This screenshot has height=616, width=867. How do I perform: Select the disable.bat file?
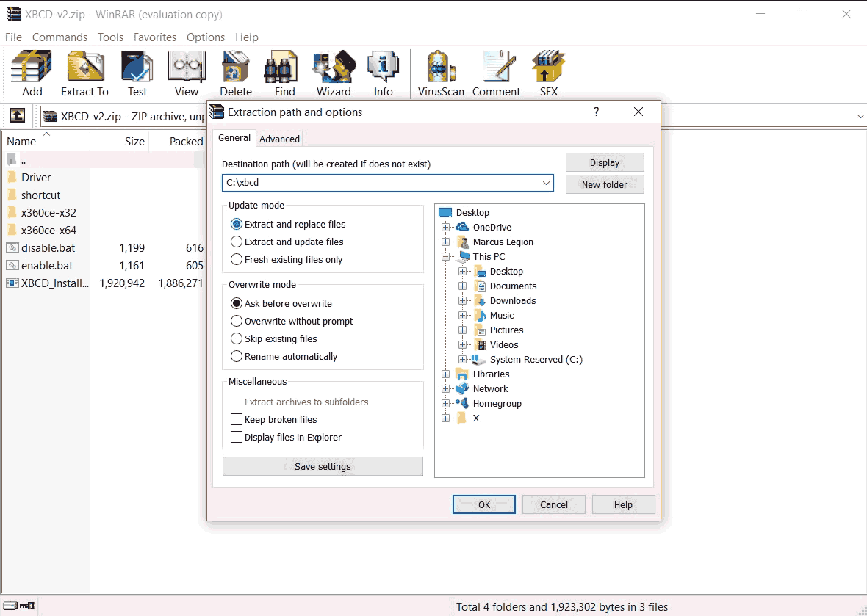(40, 248)
